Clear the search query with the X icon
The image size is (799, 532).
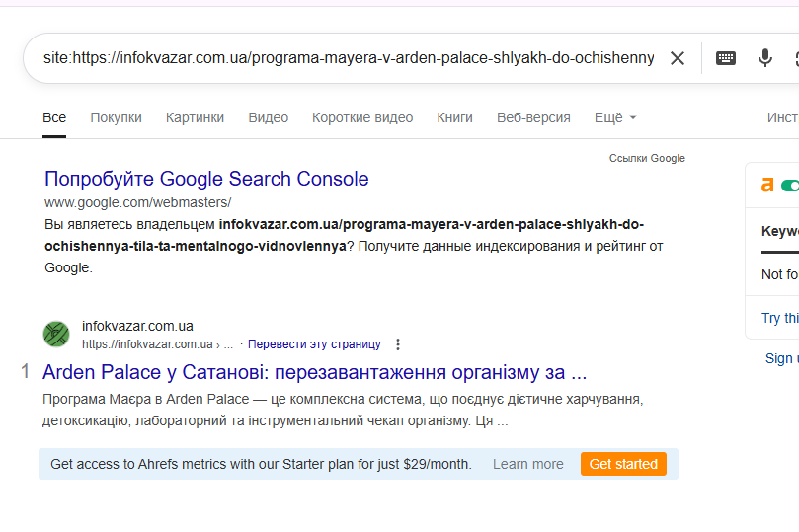coord(678,58)
